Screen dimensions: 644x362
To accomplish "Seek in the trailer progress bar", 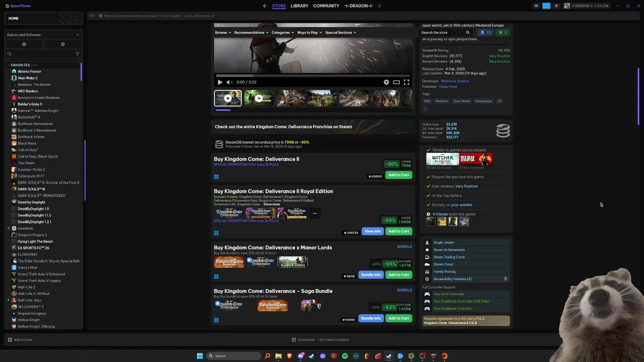I will (x=313, y=76).
